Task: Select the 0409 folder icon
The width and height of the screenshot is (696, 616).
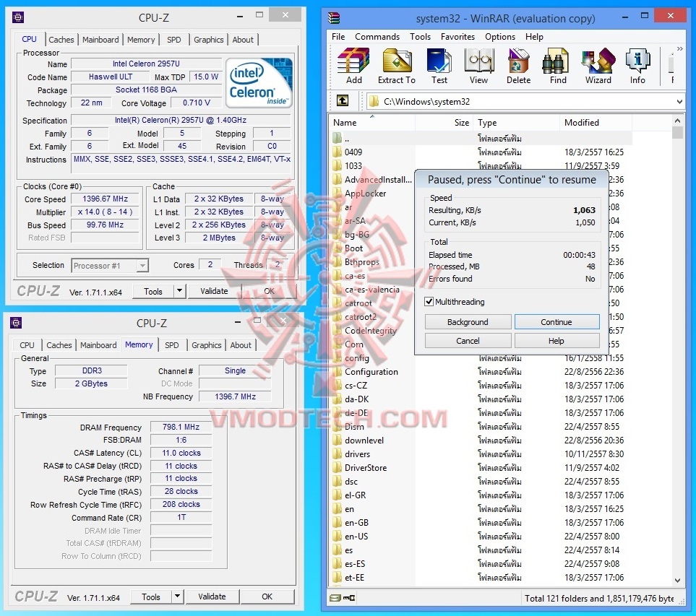Action: point(338,152)
